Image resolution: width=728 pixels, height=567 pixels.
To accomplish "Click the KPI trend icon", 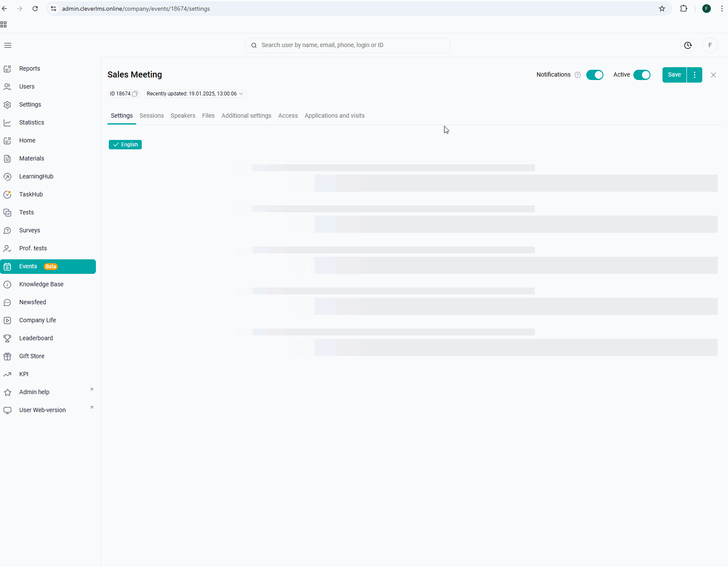I will (x=7, y=374).
